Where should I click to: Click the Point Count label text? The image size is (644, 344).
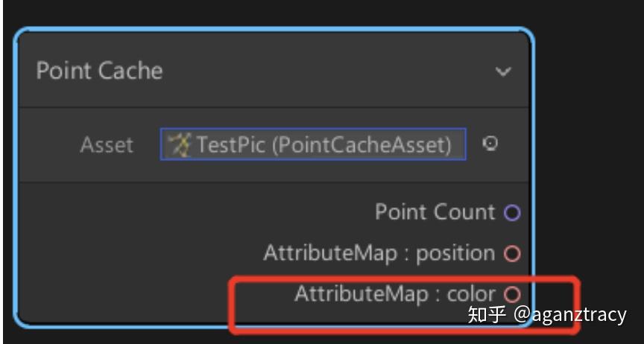tap(435, 212)
